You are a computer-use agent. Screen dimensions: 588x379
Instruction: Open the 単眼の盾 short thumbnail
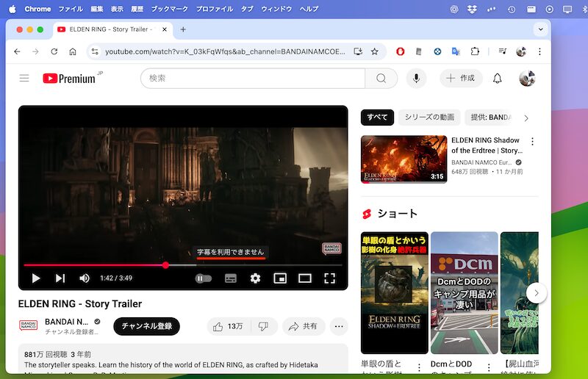(x=395, y=293)
